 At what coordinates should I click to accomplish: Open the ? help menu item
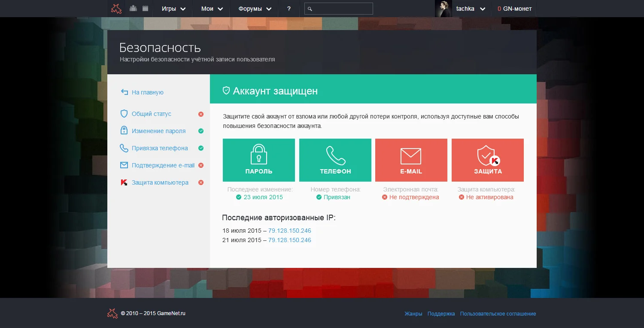[289, 9]
